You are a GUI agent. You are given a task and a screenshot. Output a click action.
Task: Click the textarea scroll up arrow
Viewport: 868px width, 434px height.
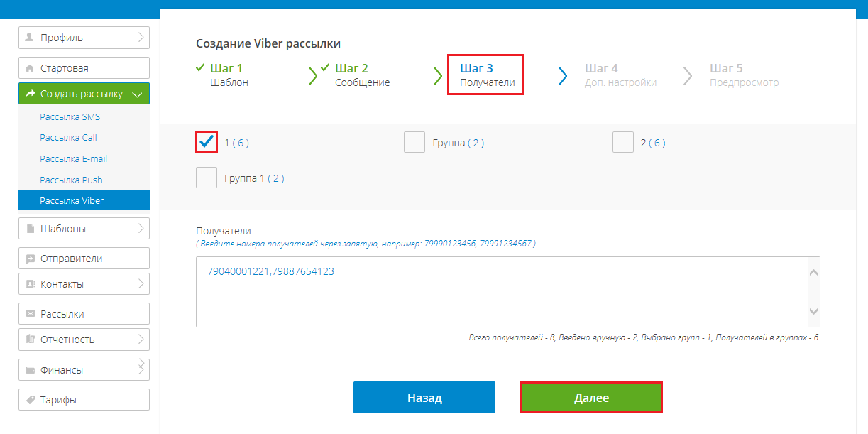click(x=814, y=273)
